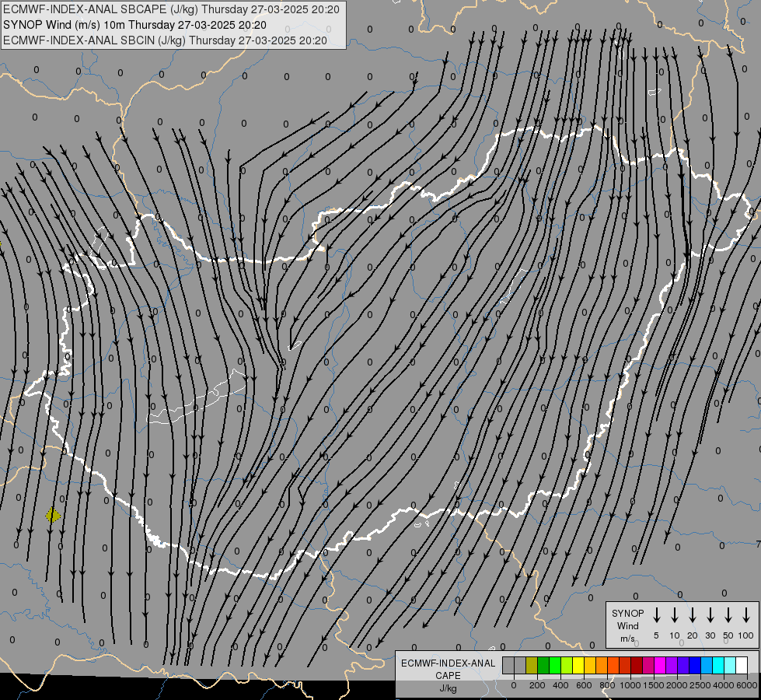This screenshot has width=761, height=700.
Task: Click the wind legend value 50
Action: click(x=728, y=635)
